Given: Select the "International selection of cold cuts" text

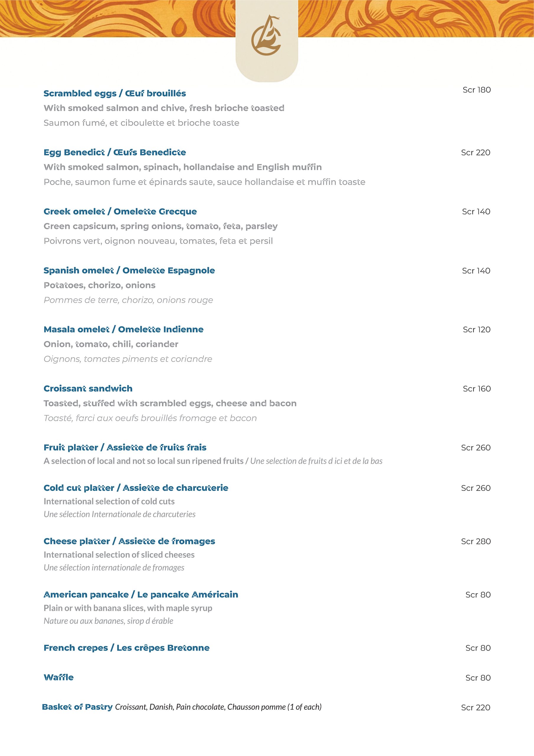Looking at the screenshot, I should [109, 501].
